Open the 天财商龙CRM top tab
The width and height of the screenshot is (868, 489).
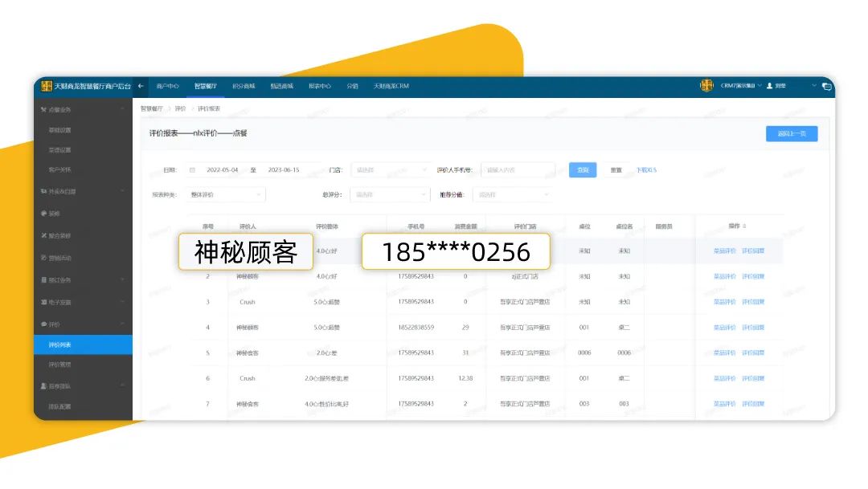391,86
